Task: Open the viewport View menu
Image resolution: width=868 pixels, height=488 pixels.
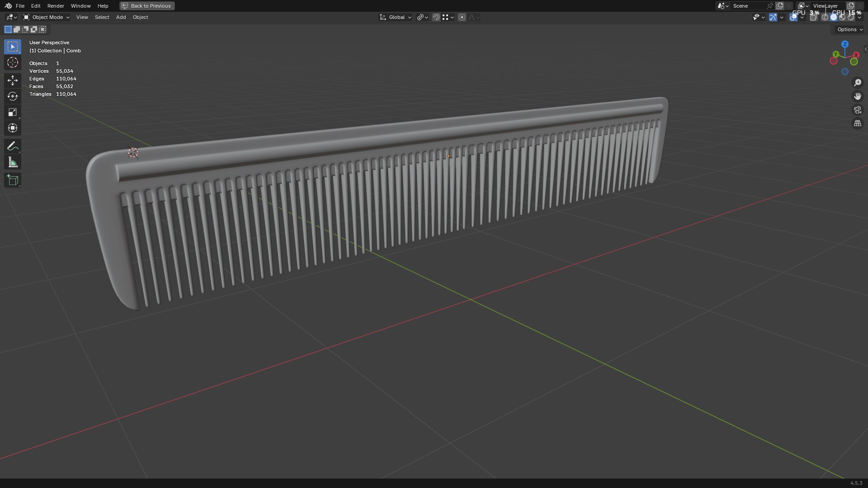Action: (82, 17)
